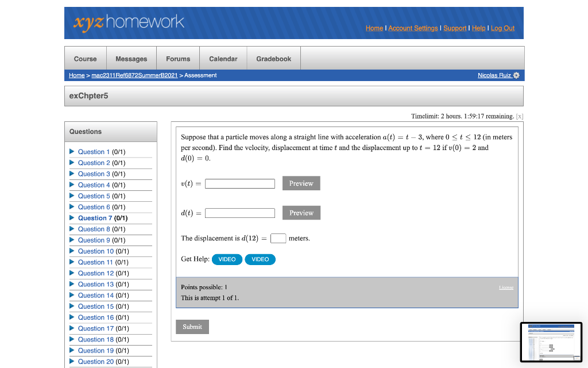Image resolution: width=588 pixels, height=368 pixels.
Task: Expand Question 20 with its triangle arrow
Action: click(71, 361)
